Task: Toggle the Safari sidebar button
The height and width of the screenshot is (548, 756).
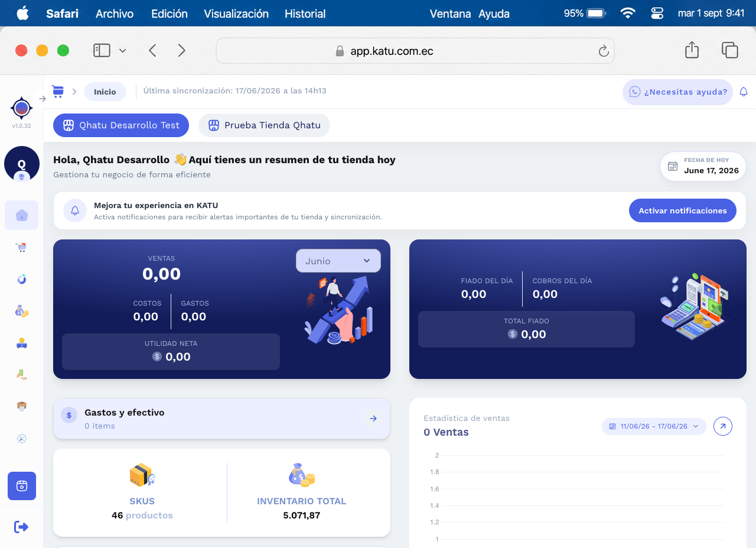Action: (x=102, y=50)
